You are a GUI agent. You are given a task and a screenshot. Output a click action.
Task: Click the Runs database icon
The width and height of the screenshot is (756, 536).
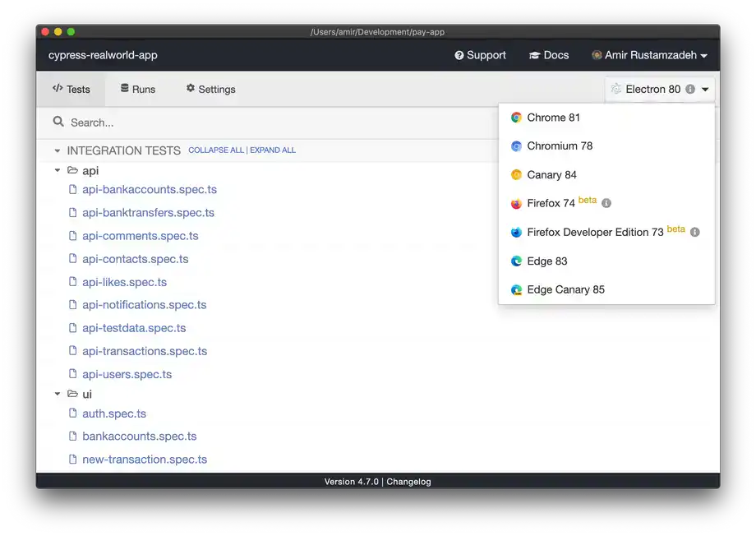point(124,88)
